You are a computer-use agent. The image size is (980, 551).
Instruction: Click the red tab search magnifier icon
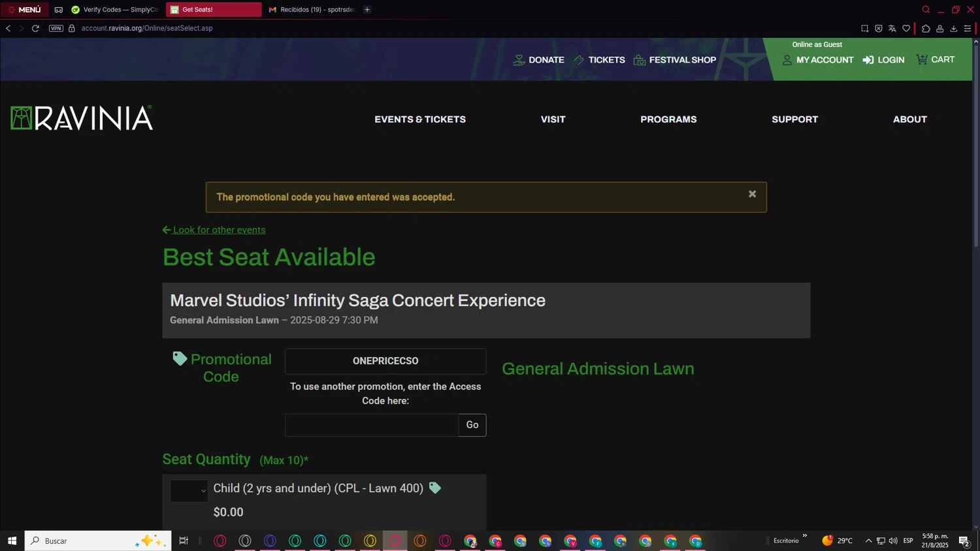926,10
